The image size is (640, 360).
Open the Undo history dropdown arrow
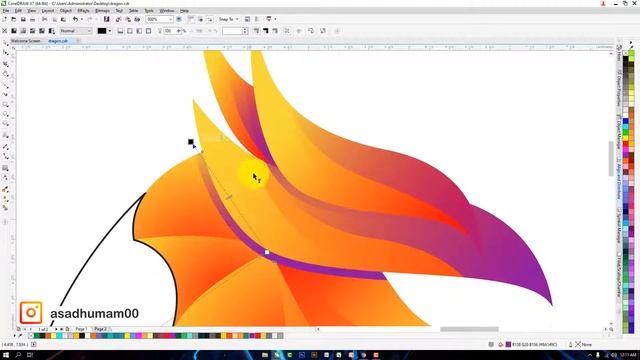81,19
